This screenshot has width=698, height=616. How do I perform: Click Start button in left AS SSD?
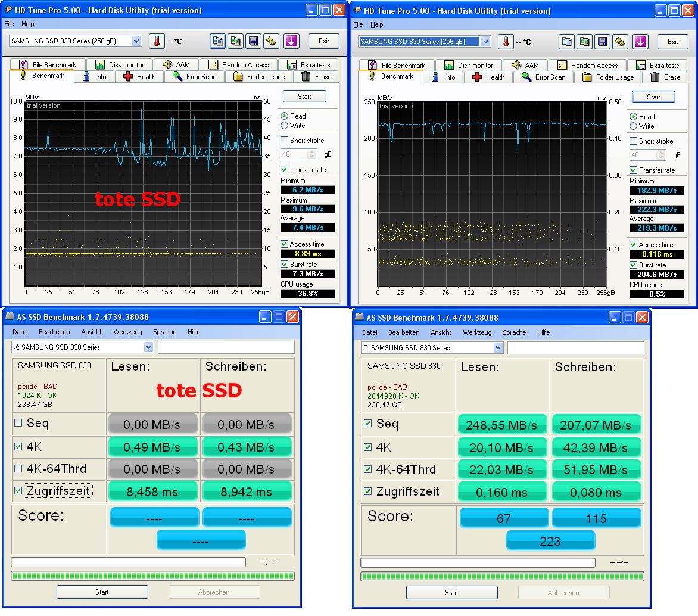(102, 592)
